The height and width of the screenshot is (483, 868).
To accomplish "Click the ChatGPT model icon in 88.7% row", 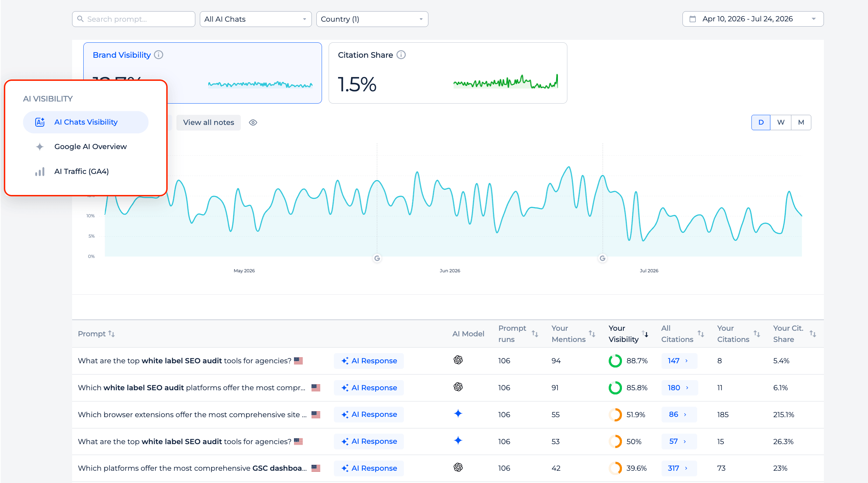I will click(458, 360).
